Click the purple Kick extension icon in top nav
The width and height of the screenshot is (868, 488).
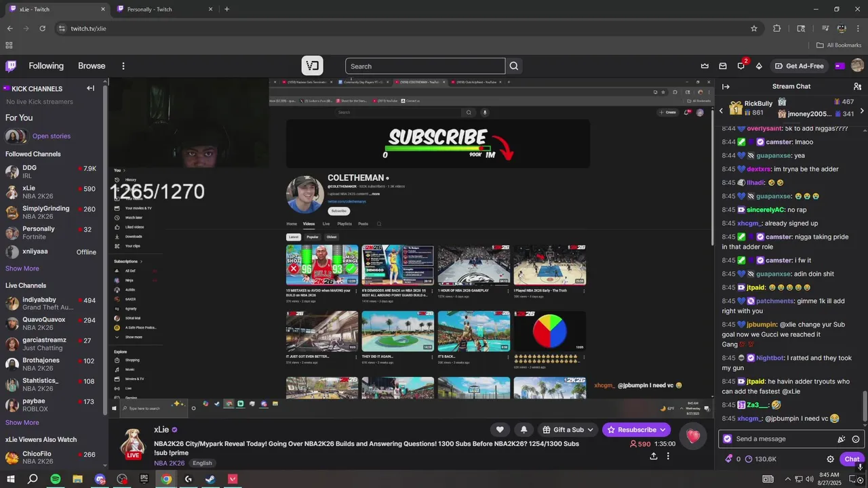840,66
